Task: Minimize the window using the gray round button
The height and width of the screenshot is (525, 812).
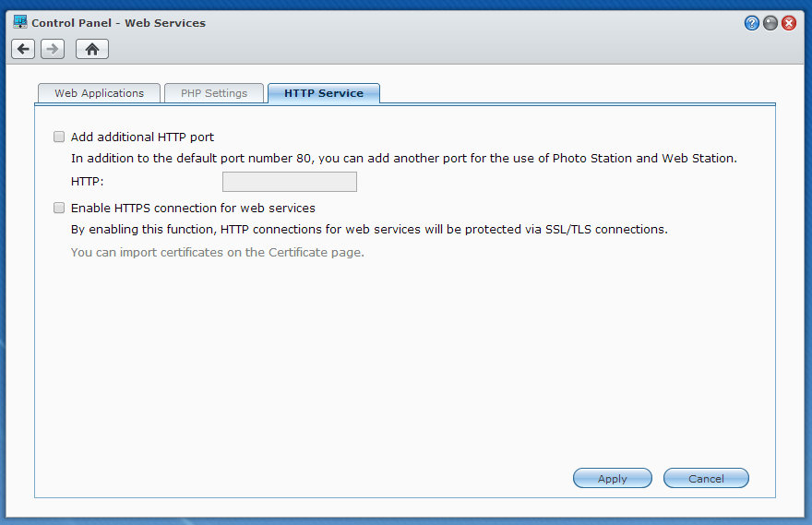Action: point(770,23)
